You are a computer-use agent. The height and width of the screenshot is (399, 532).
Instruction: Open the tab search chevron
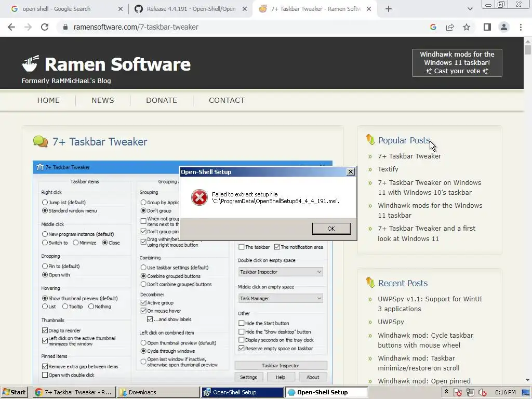(x=470, y=9)
